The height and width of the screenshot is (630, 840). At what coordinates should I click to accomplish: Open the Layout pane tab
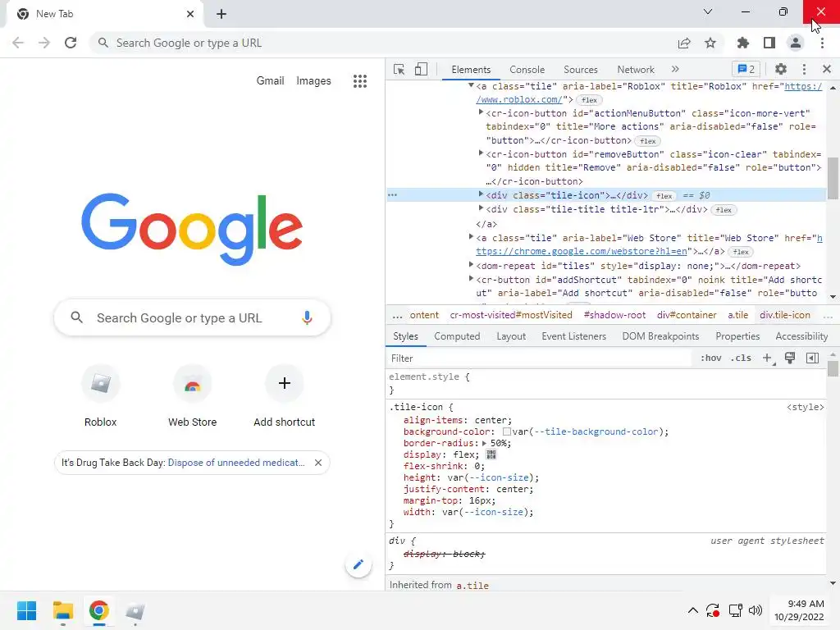(510, 336)
